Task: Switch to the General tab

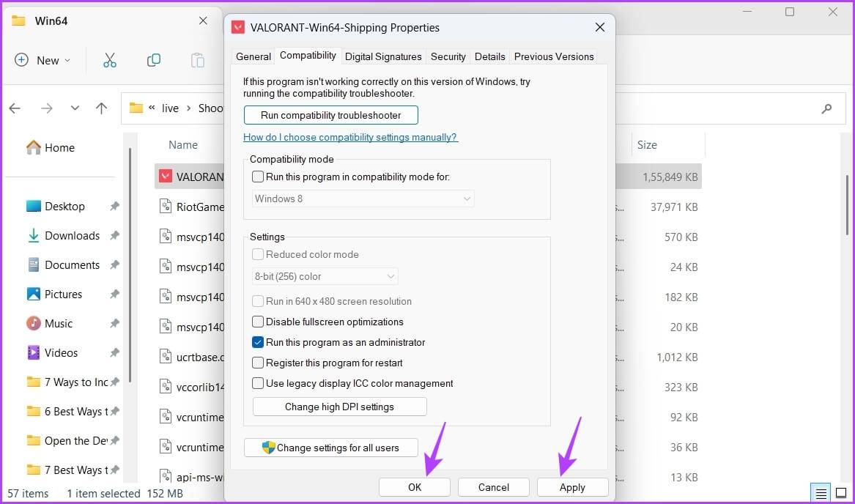Action: coord(253,56)
